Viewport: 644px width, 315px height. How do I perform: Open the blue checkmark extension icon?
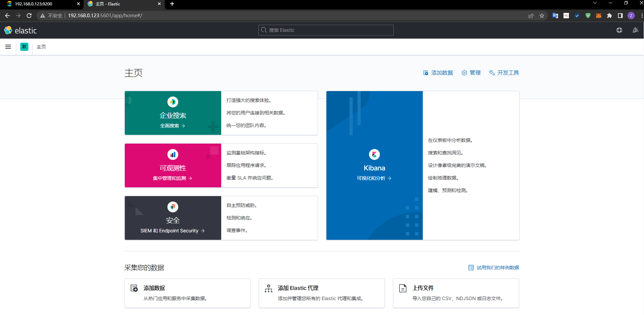(577, 16)
